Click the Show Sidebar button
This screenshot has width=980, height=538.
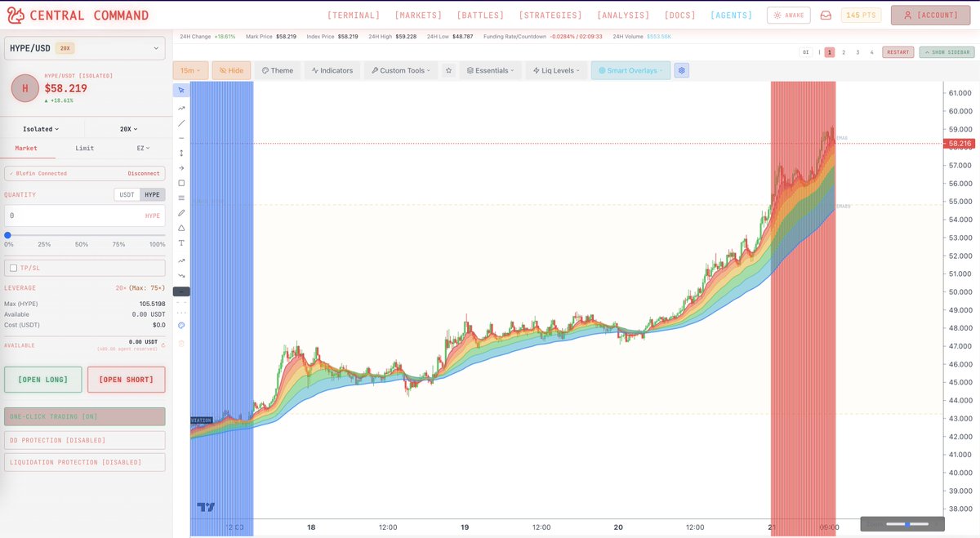click(946, 52)
